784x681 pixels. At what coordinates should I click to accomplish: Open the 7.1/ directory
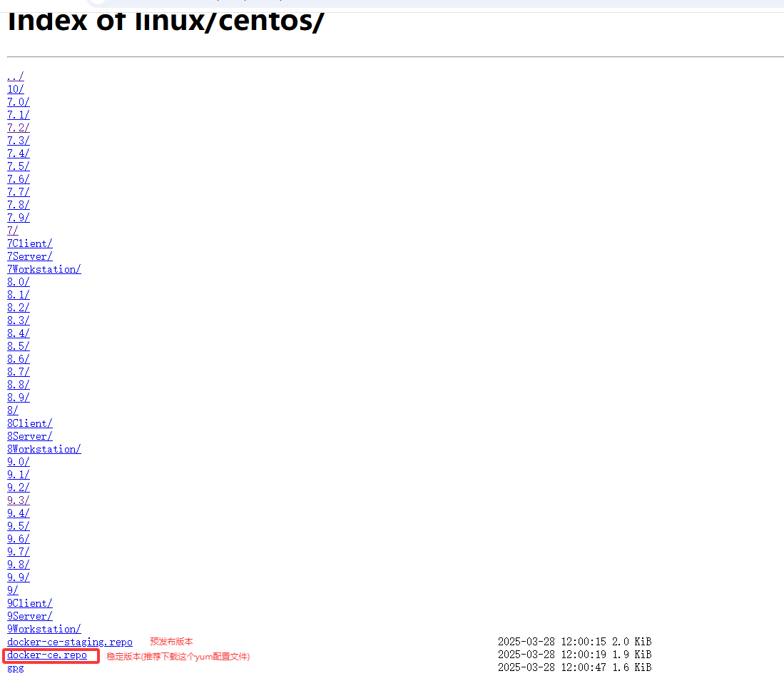pos(19,115)
